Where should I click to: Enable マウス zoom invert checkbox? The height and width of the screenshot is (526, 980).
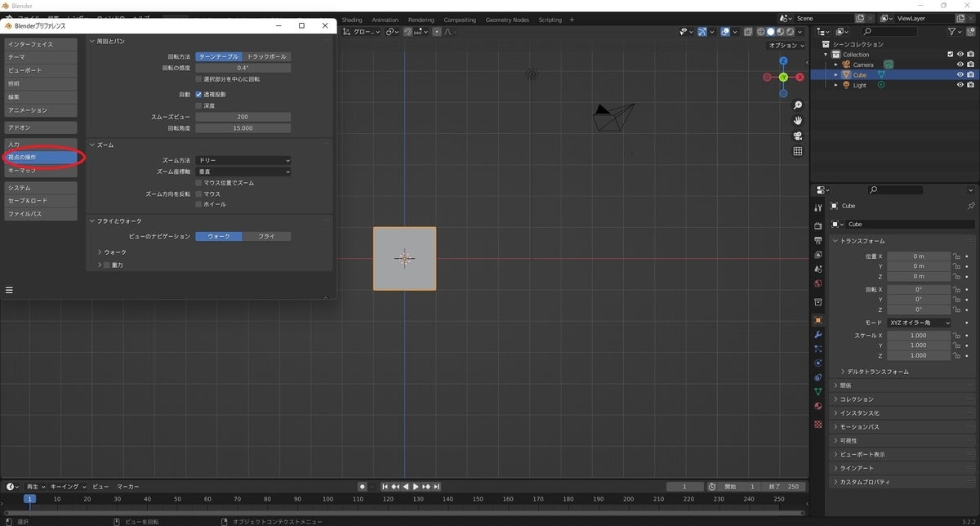pyautogui.click(x=198, y=194)
